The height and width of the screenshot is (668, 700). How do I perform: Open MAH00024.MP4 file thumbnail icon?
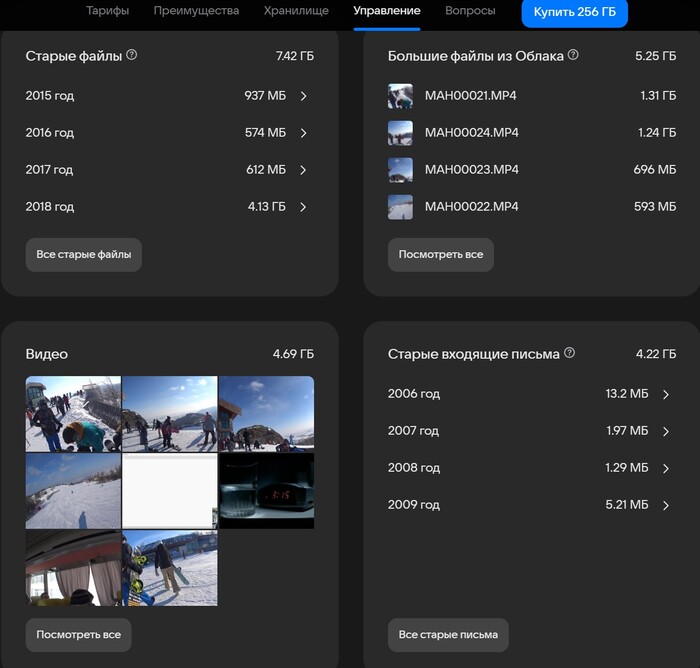coord(400,133)
